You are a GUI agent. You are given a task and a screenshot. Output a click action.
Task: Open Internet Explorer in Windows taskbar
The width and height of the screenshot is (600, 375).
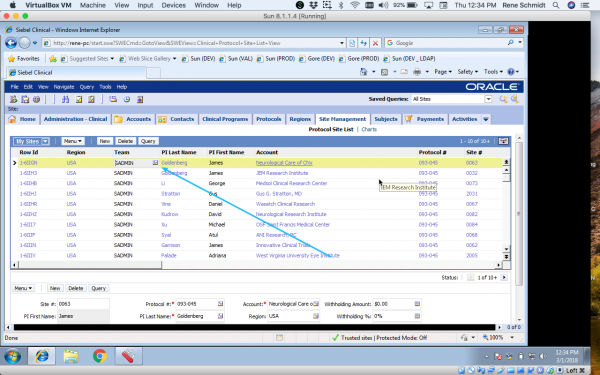click(x=42, y=356)
